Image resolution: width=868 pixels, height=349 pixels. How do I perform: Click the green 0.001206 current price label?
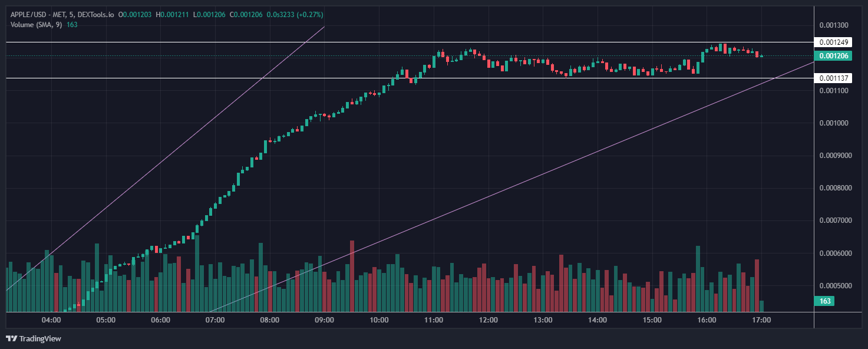pos(833,56)
